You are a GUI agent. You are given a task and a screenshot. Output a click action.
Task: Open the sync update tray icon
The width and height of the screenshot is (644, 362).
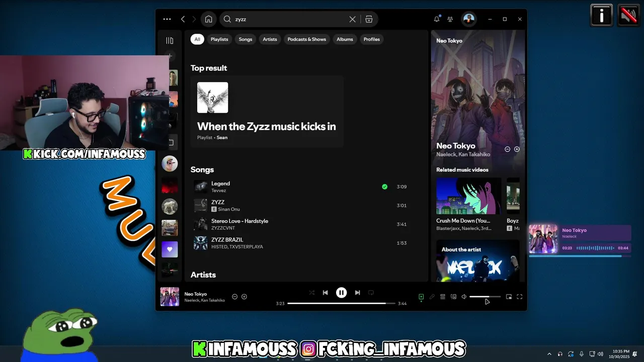click(571, 354)
